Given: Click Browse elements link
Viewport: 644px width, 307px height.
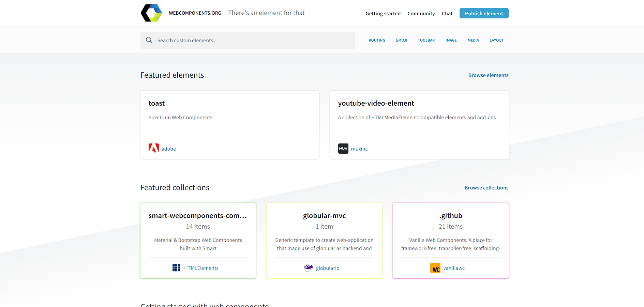Looking at the screenshot, I should tap(488, 75).
